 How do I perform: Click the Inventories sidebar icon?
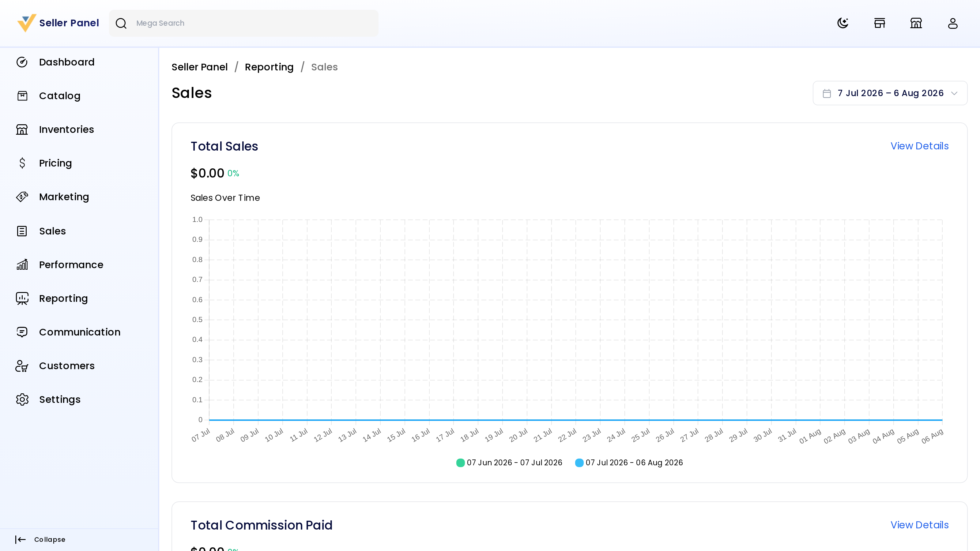(22, 129)
